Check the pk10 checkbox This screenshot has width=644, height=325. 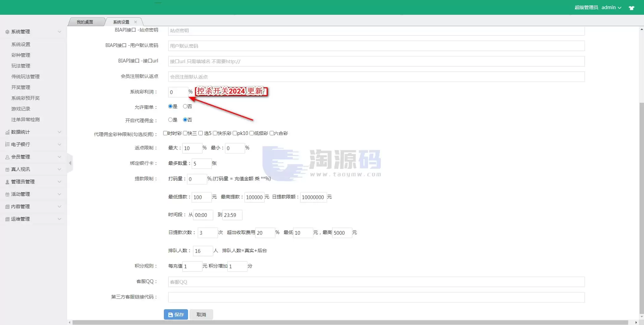pyautogui.click(x=235, y=133)
